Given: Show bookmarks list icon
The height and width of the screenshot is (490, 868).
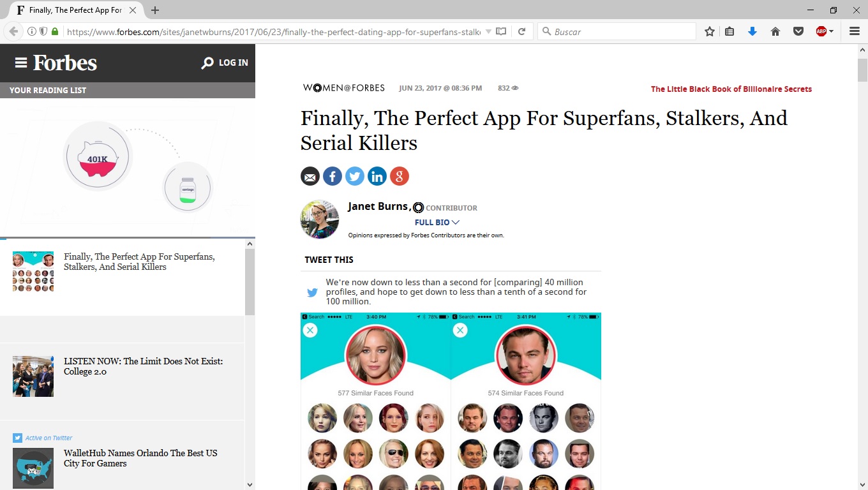Looking at the screenshot, I should pos(730,31).
